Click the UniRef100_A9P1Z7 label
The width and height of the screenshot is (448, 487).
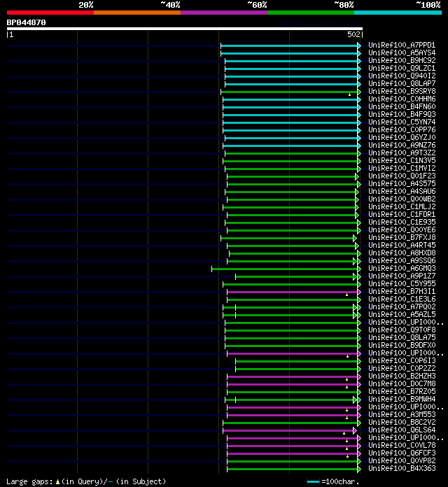click(x=402, y=276)
